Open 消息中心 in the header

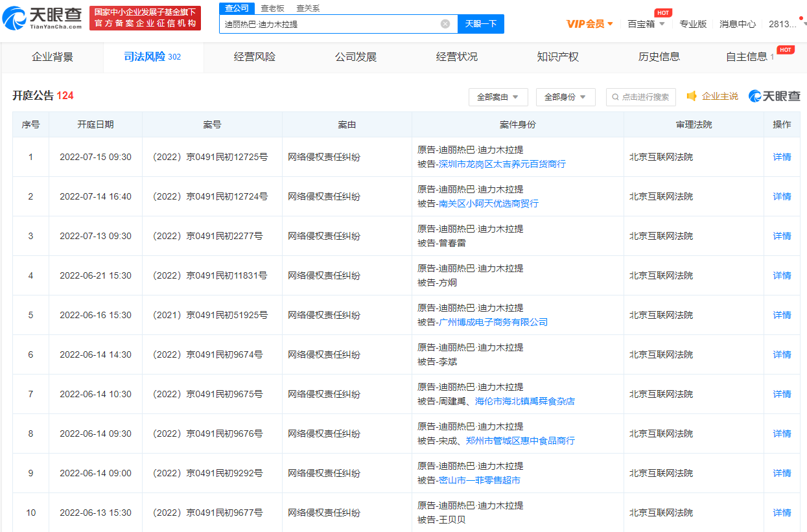[x=738, y=23]
